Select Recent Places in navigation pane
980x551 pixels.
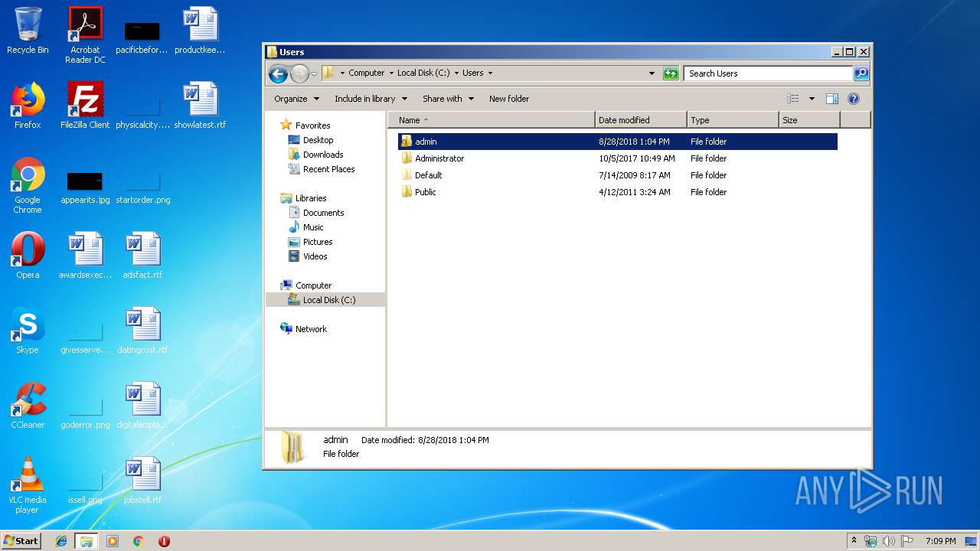[x=328, y=169]
